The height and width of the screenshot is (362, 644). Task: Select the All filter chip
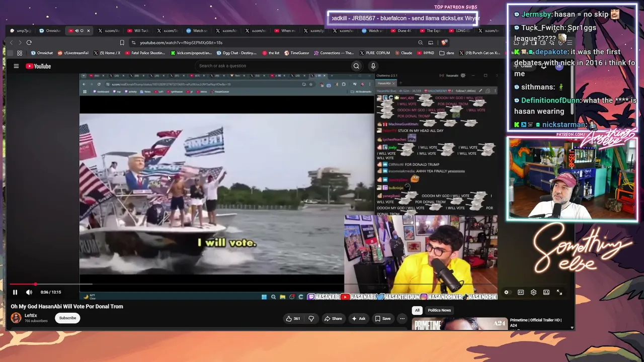point(417,310)
